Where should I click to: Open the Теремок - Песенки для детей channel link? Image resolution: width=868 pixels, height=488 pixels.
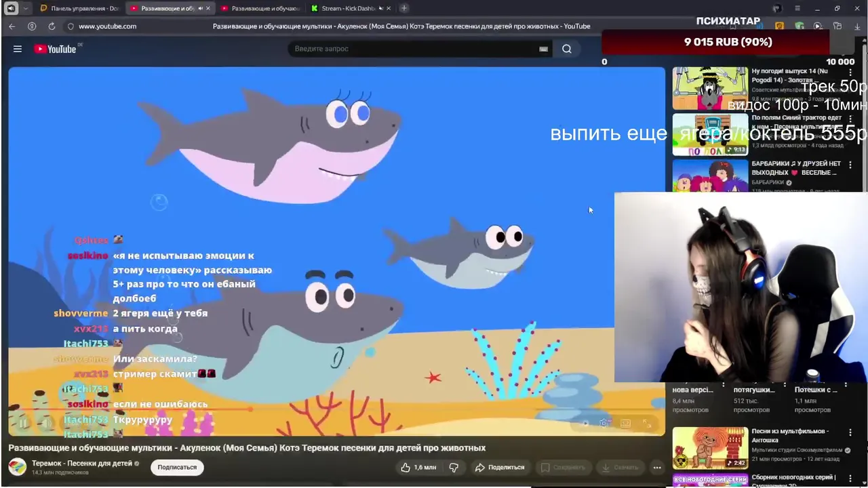point(82,463)
